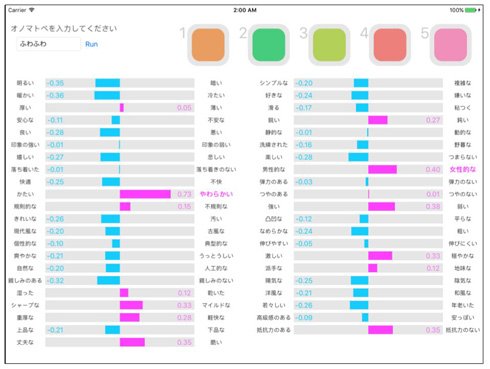Click the highlighted 女性的な label
This screenshot has width=490, height=369.
tap(463, 169)
